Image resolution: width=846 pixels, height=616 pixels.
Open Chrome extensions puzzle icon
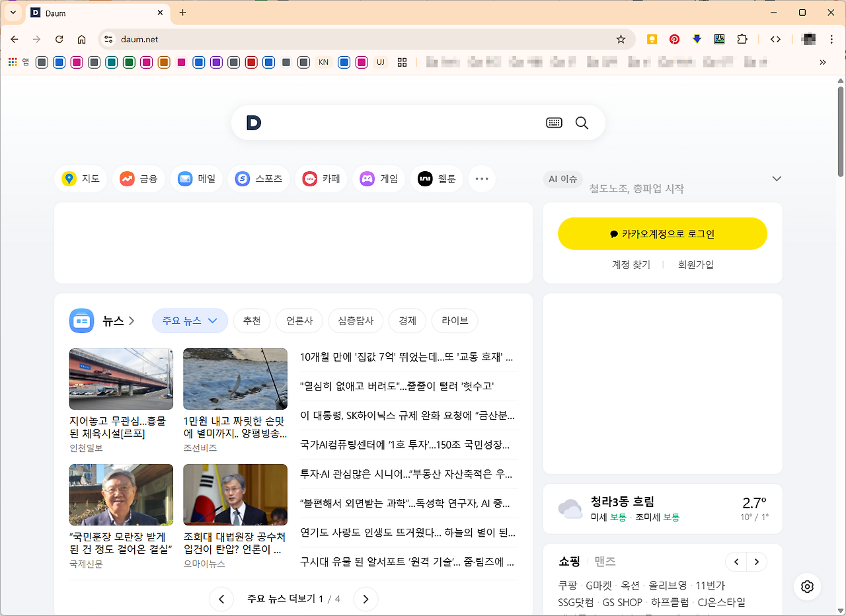pos(742,39)
